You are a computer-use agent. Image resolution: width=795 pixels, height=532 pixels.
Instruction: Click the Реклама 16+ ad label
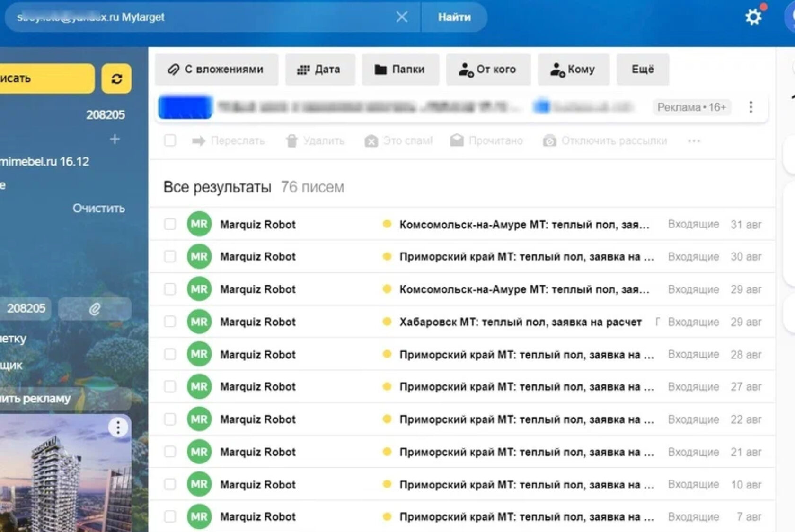coord(691,107)
